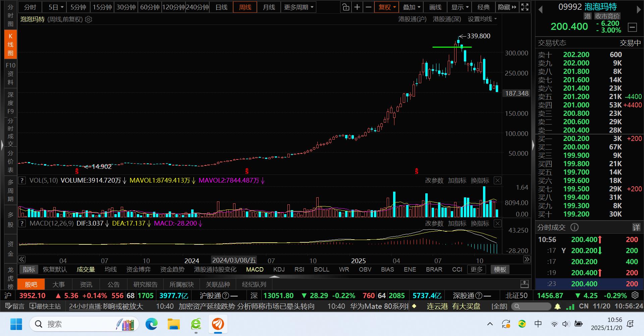Toggle the 成交量 volume indicator

[86, 270]
